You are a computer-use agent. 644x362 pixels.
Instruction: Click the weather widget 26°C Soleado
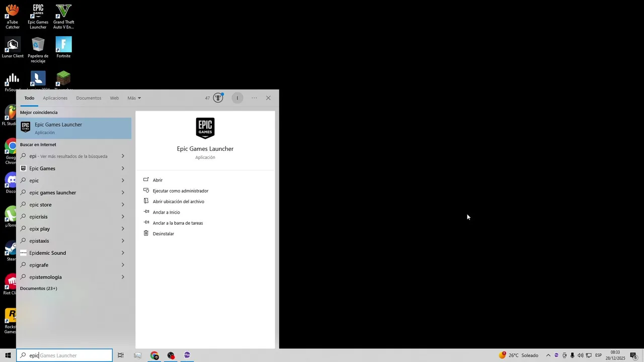pyautogui.click(x=518, y=355)
